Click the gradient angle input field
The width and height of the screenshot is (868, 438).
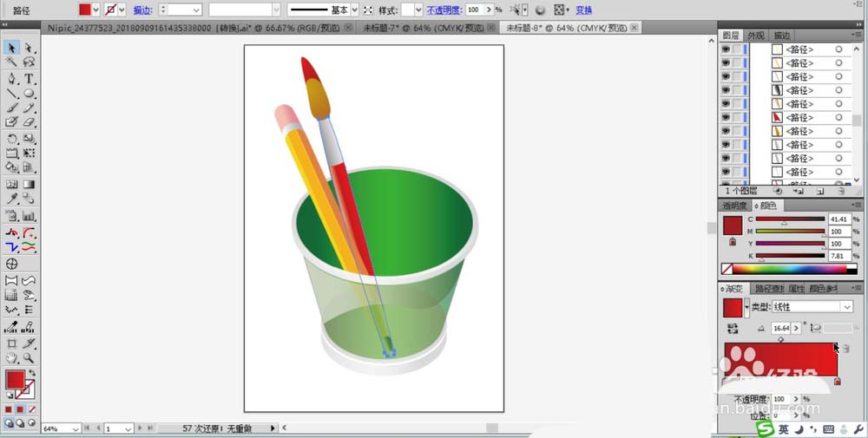pos(781,329)
